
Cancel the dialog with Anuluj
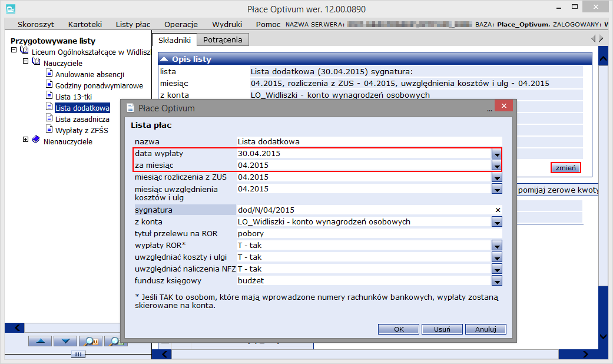(486, 329)
